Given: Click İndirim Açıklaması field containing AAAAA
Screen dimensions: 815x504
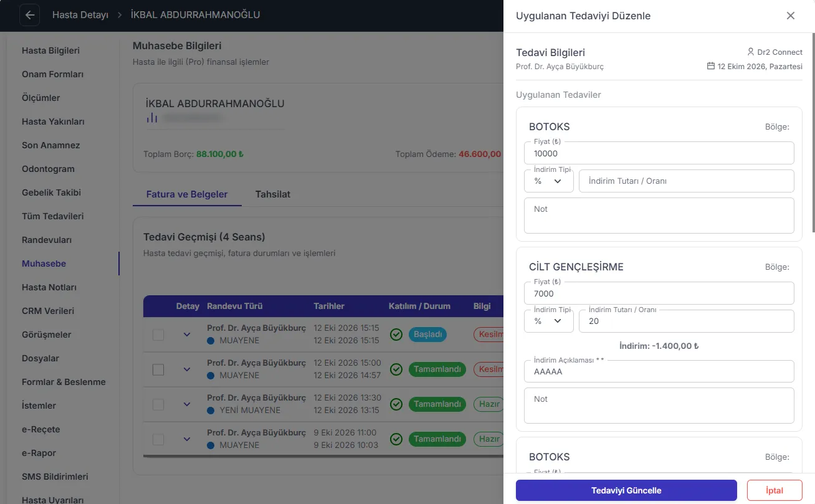Looking at the screenshot, I should [659, 371].
